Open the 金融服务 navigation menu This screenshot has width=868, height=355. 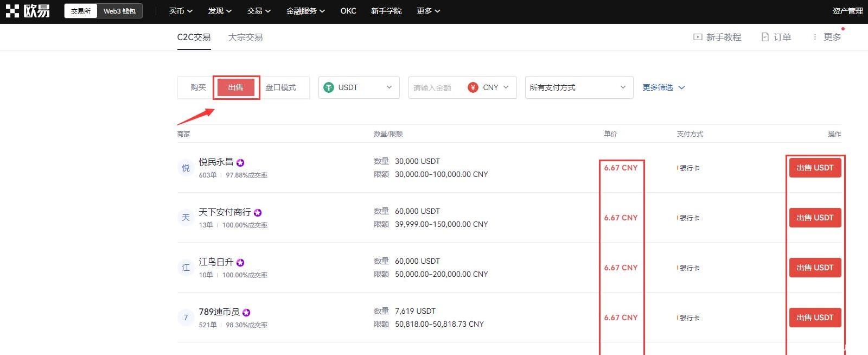[x=305, y=11]
